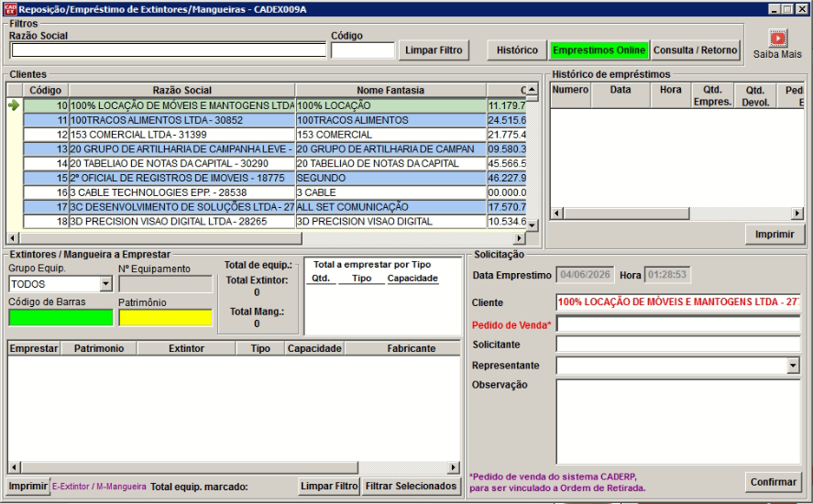Focus the Código filter field
The width and height of the screenshot is (813, 504).
pos(363,50)
